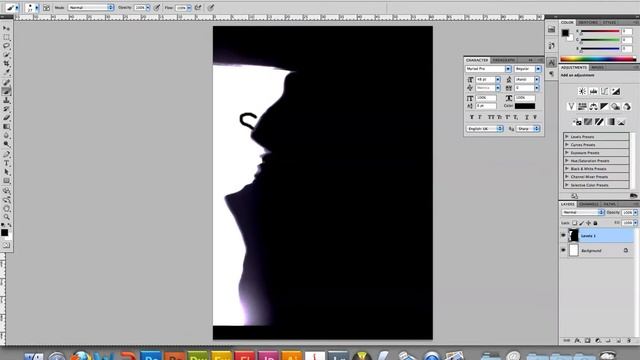Screen dimensions: 640x360
Task: Add a Brightness/Contrast adjustment
Action: [582, 91]
